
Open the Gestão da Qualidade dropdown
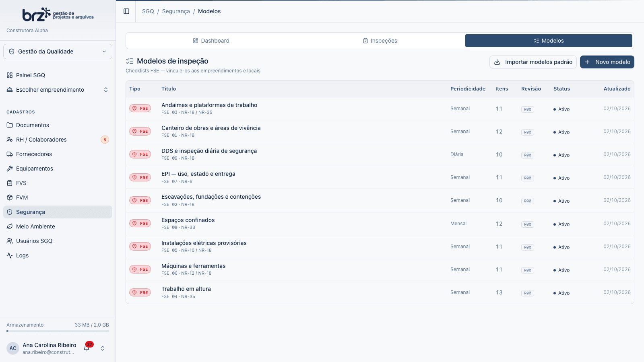[58, 51]
